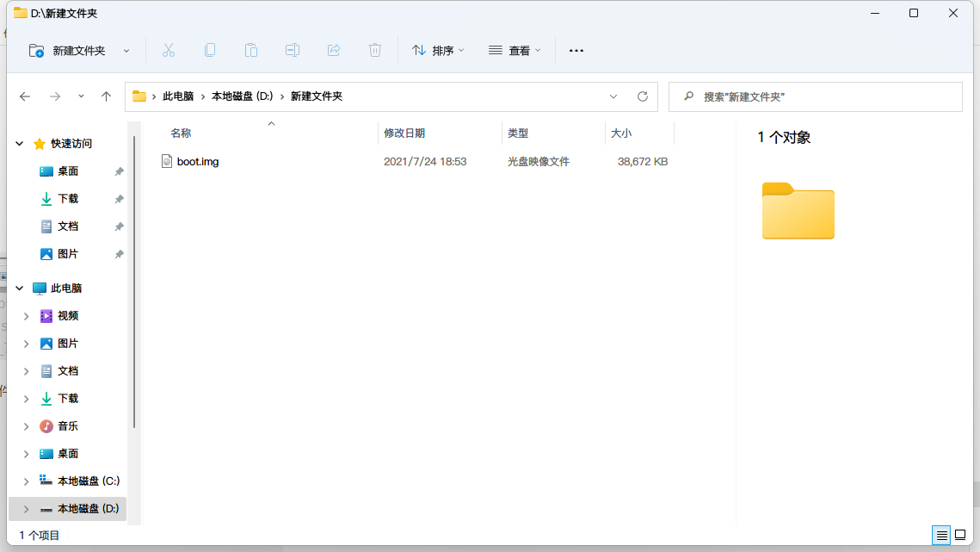Click the date 2021/7/24 18:53
The image size is (980, 552).
[425, 162]
